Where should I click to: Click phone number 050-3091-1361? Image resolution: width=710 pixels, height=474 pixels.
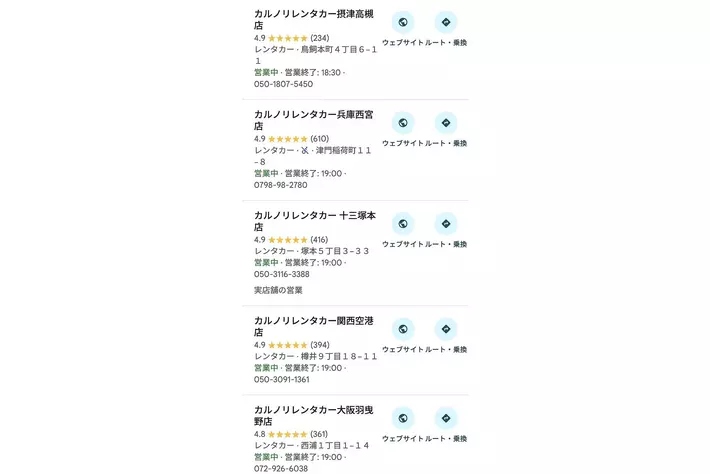click(282, 380)
